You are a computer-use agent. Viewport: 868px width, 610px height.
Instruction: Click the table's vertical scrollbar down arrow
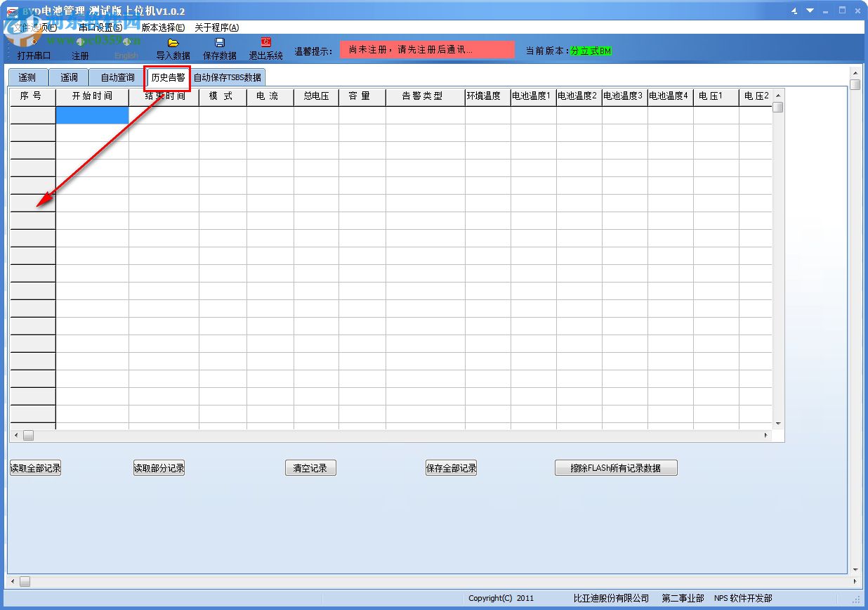click(778, 424)
